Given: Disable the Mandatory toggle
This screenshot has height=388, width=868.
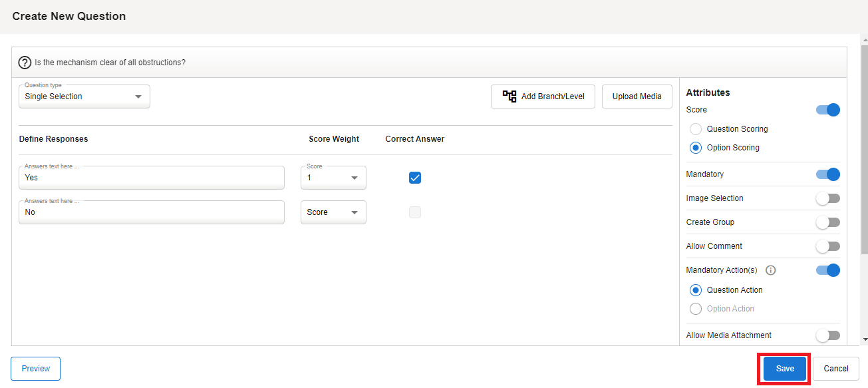Looking at the screenshot, I should 828,174.
